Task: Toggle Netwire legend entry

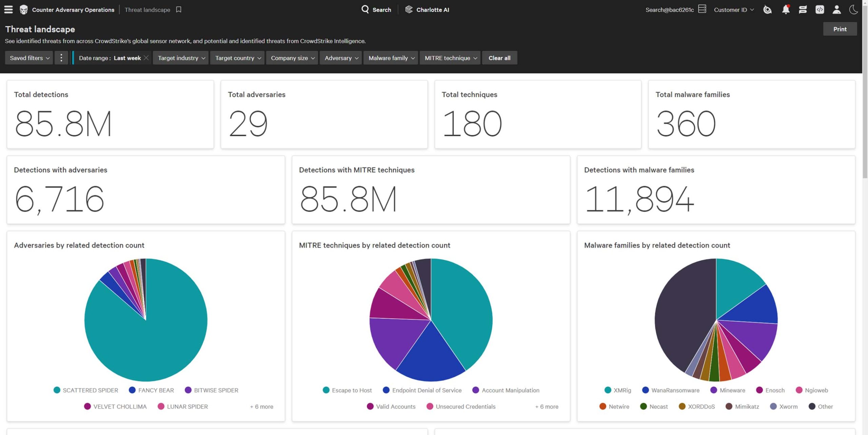Action: point(614,406)
